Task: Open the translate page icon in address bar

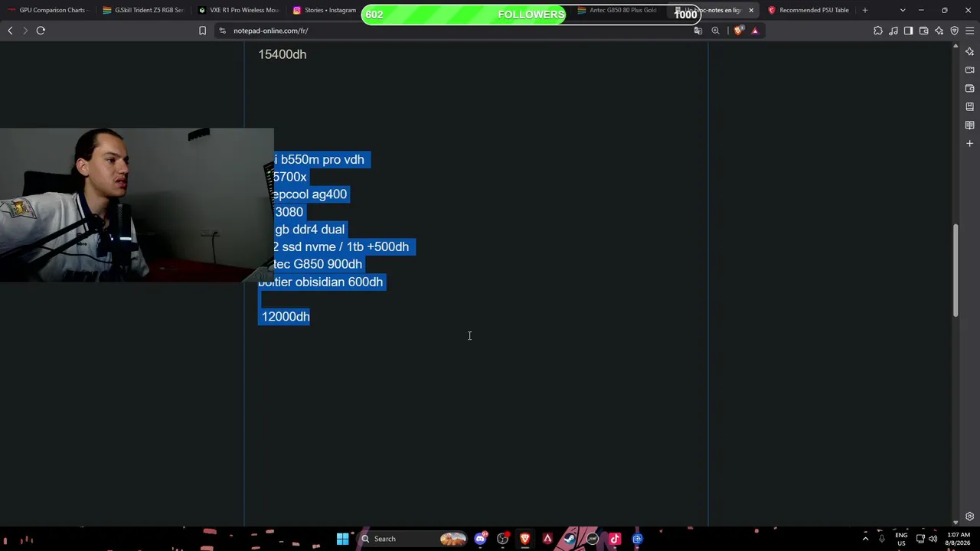Action: point(697,31)
